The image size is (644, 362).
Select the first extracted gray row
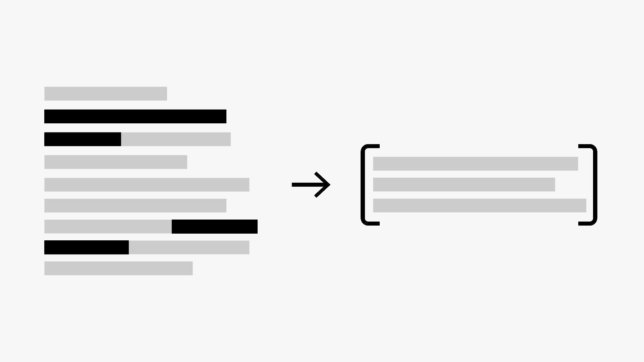[x=476, y=164]
